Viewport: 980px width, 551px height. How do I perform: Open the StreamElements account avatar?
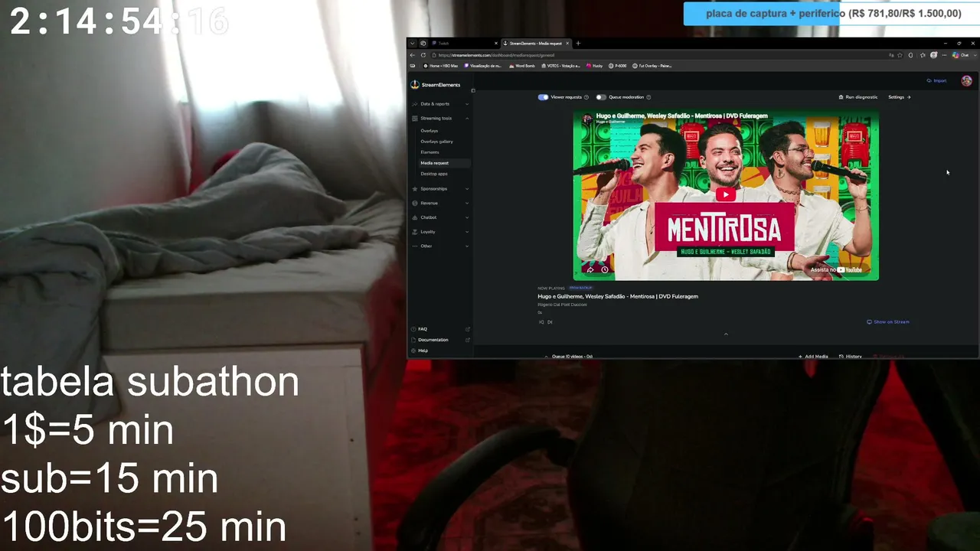coord(966,81)
